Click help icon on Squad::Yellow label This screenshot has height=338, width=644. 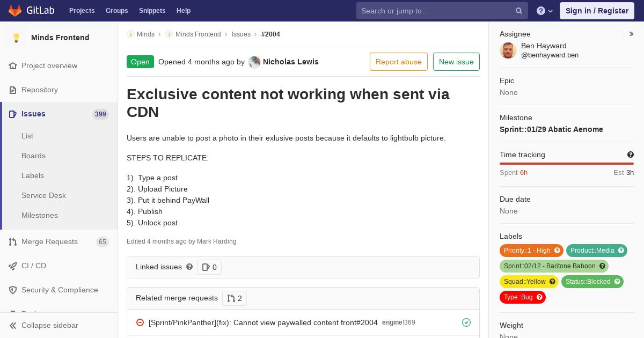pos(552,282)
